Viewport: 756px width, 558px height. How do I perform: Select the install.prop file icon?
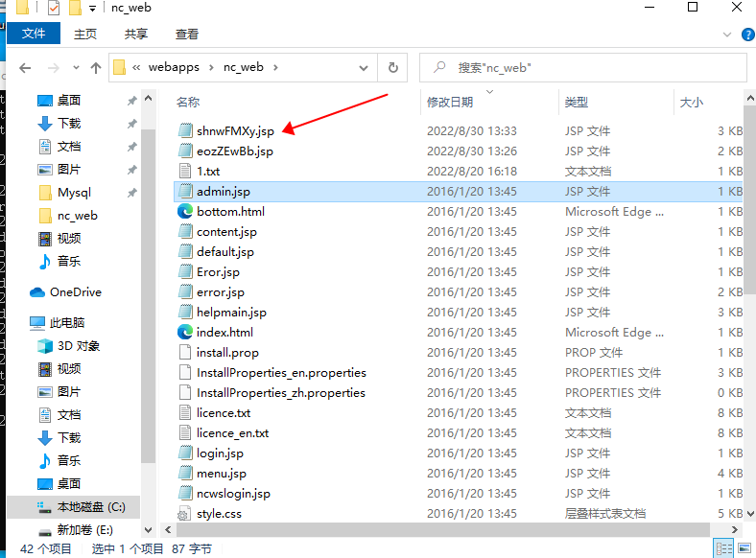click(x=185, y=352)
